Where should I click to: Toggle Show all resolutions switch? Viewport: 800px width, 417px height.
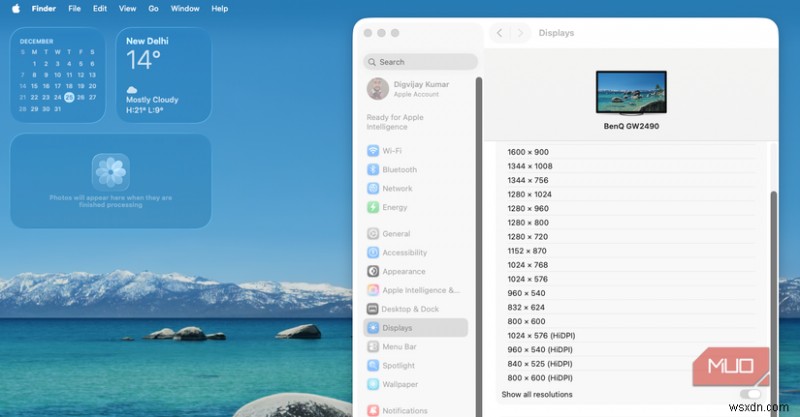pyautogui.click(x=751, y=394)
